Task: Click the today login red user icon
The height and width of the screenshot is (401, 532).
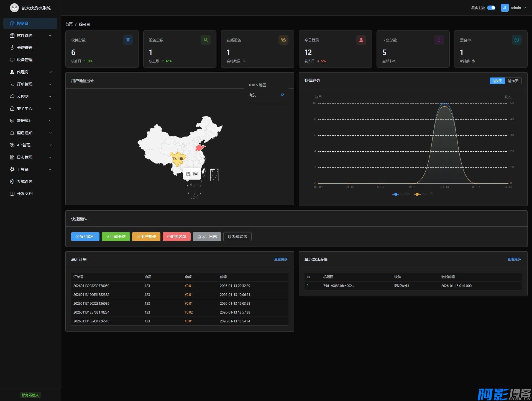Action: pyautogui.click(x=361, y=40)
